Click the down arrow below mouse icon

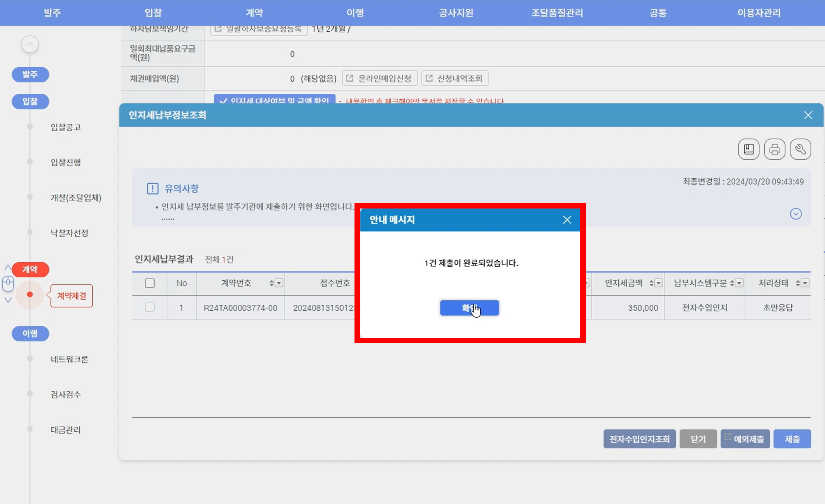8,300
